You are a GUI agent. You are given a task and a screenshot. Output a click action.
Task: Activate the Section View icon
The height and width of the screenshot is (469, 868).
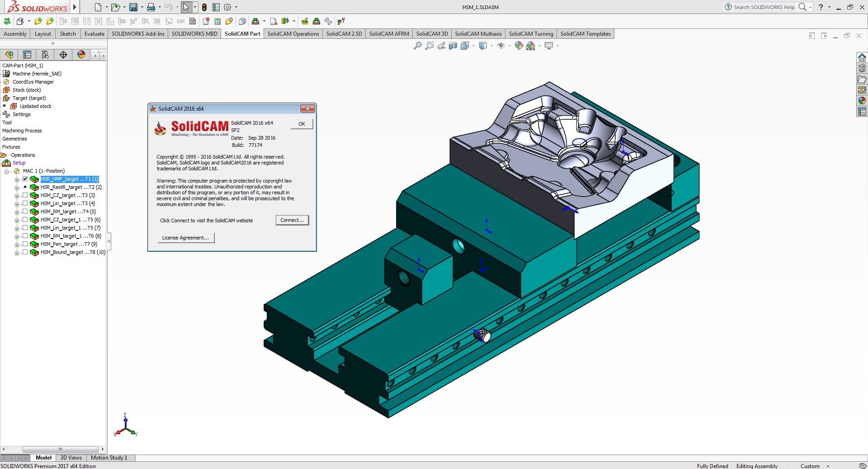tap(453, 46)
